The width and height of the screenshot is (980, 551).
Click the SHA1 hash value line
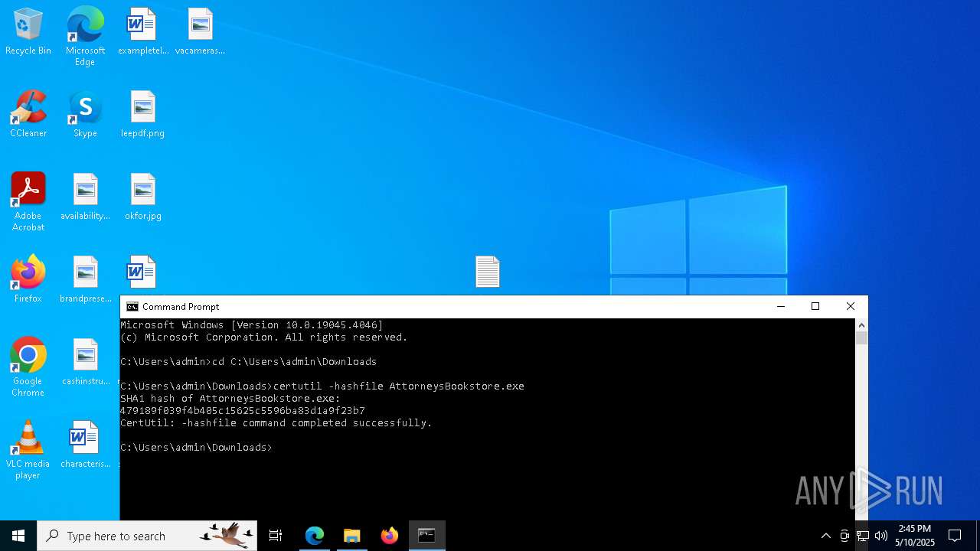point(243,411)
